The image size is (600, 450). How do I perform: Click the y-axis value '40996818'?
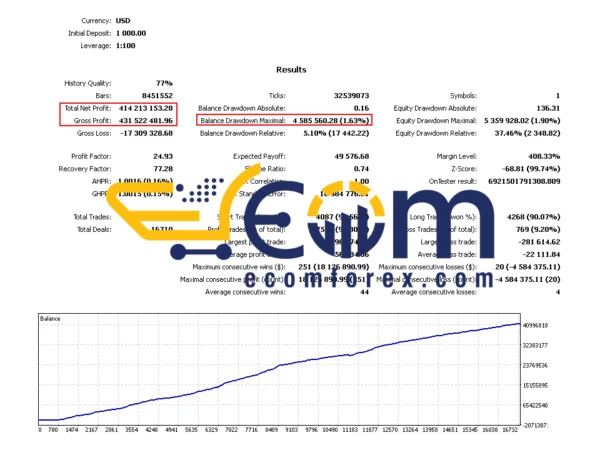(x=535, y=326)
